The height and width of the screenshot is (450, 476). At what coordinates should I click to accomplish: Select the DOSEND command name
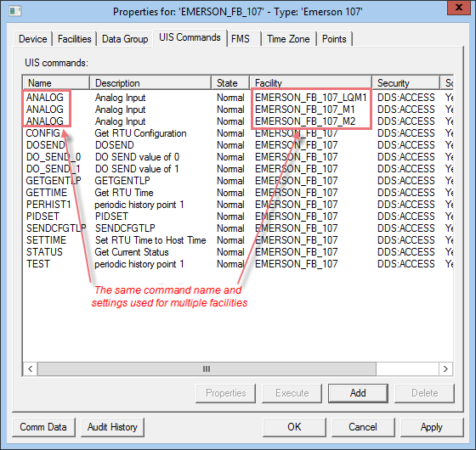(46, 145)
